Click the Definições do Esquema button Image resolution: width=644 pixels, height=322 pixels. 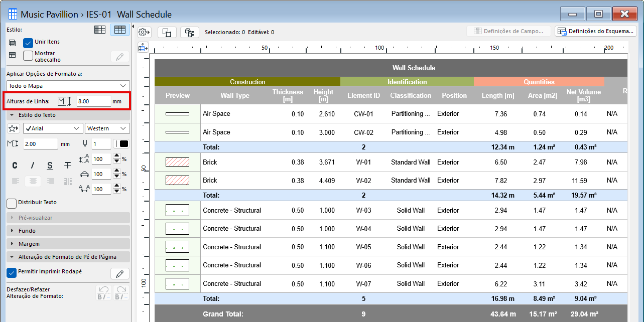[x=595, y=31]
